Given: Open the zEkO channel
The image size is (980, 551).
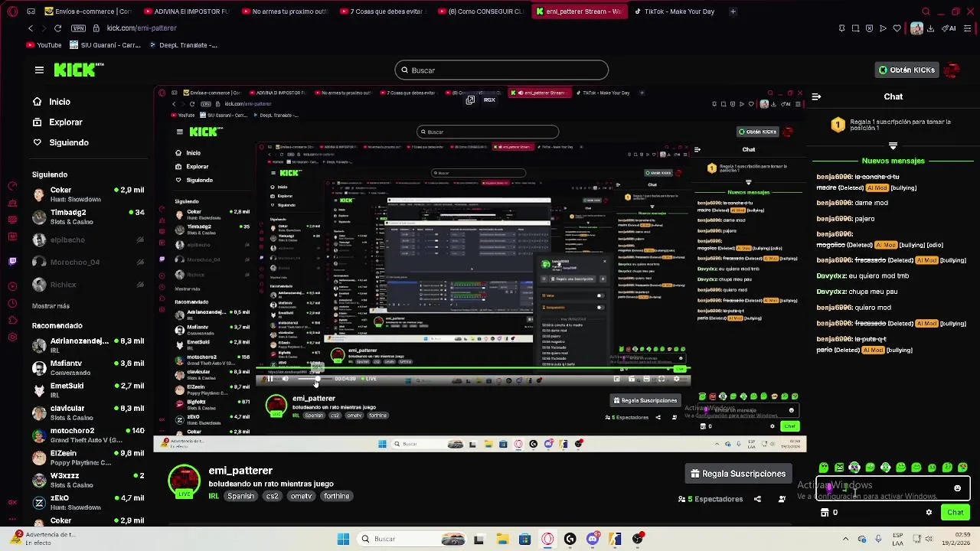Looking at the screenshot, I should 87,502.
